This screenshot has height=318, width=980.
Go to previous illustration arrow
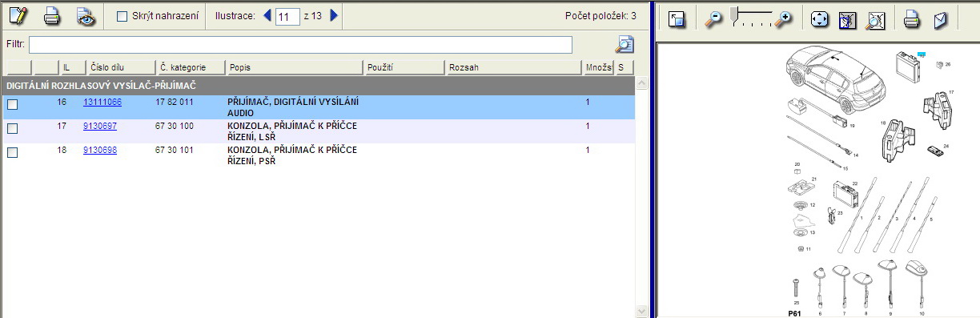tap(267, 15)
